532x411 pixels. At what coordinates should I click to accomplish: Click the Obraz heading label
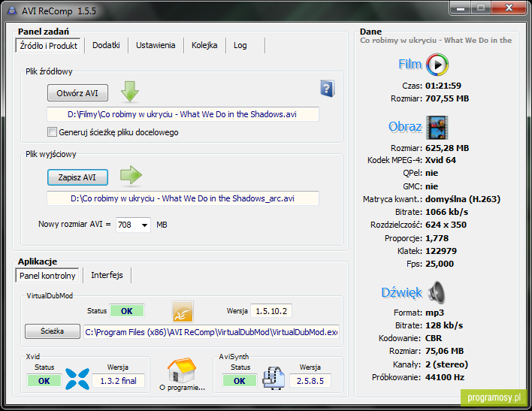(406, 127)
